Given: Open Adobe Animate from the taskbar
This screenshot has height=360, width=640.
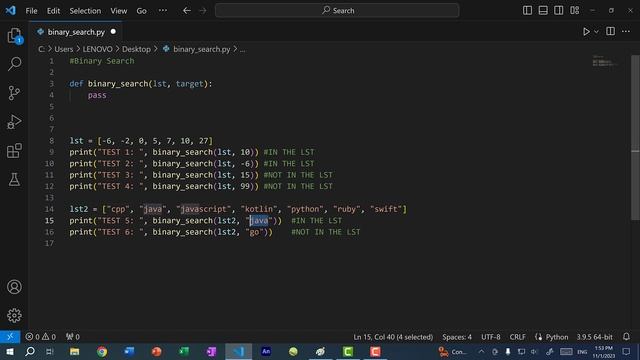Looking at the screenshot, I should pos(266,351).
